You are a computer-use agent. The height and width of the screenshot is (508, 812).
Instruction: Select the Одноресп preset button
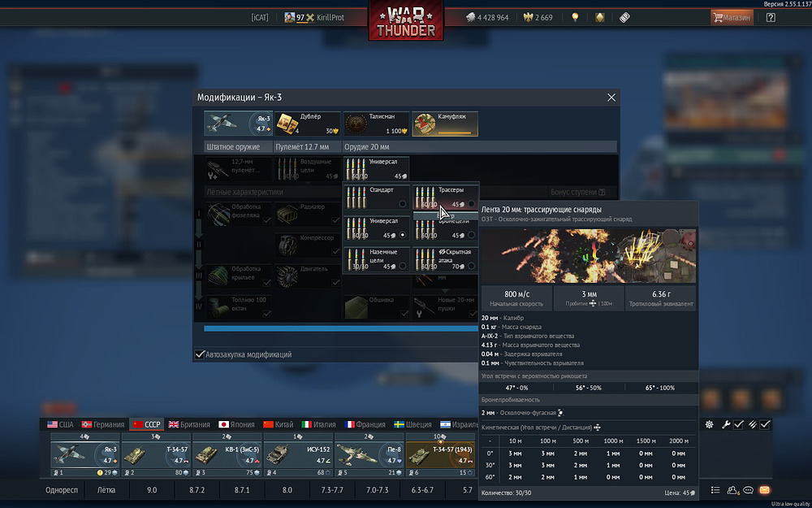click(x=61, y=490)
